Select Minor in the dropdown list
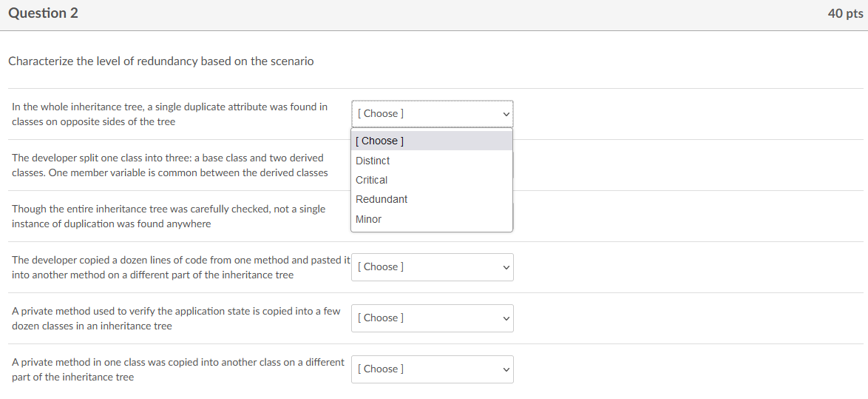The width and height of the screenshot is (868, 399). coord(369,219)
